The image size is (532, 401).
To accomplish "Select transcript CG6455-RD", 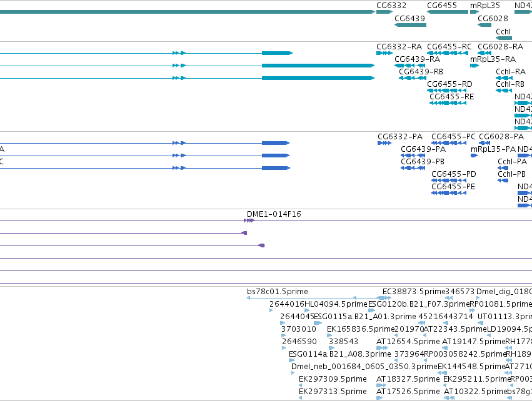I will click(x=449, y=84).
